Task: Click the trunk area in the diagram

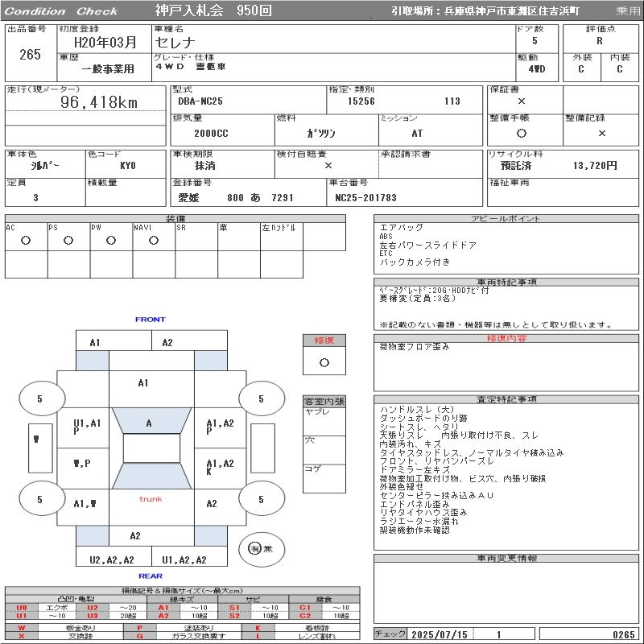Action: pyautogui.click(x=151, y=507)
